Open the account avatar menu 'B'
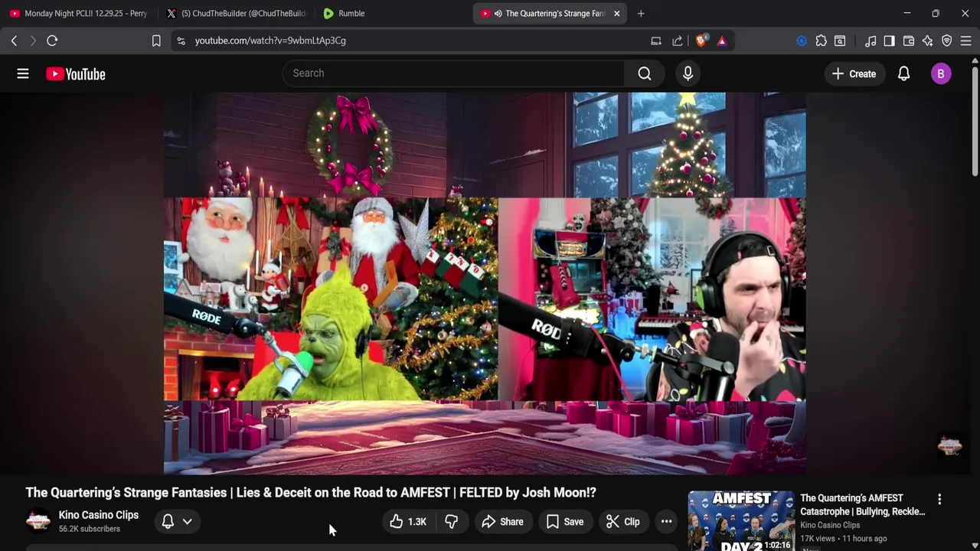 [x=941, y=73]
